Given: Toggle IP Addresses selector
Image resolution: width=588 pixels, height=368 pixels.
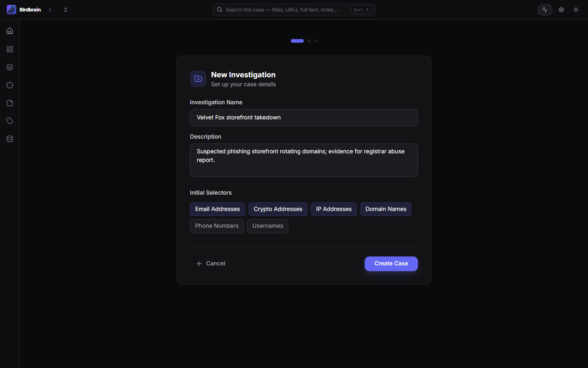Looking at the screenshot, I should 334,209.
